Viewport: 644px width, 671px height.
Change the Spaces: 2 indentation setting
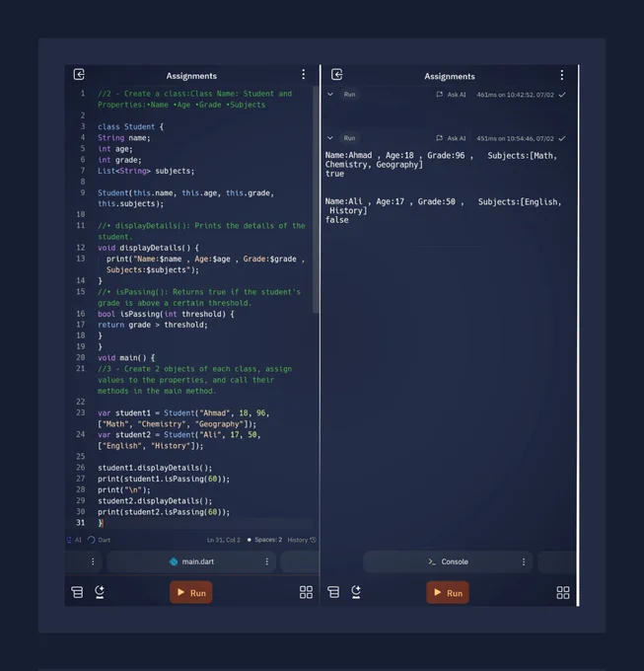pos(264,540)
